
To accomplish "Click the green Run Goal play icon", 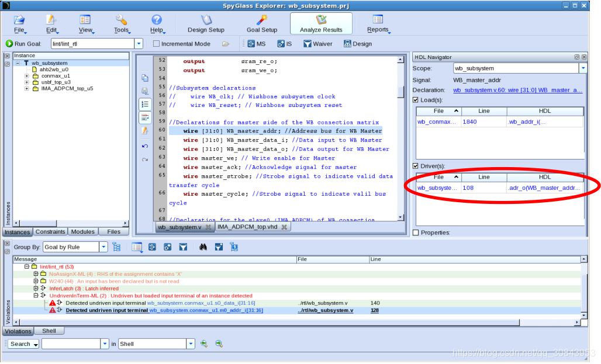I will (x=9, y=44).
